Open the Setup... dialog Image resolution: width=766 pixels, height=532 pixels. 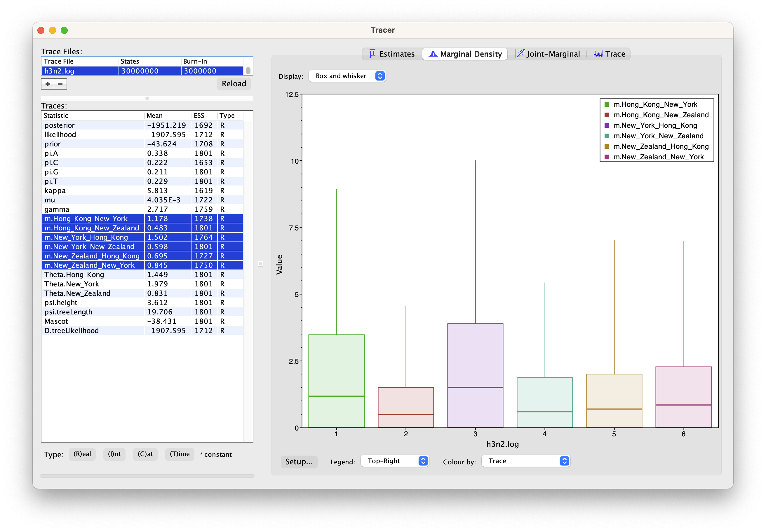coord(299,462)
